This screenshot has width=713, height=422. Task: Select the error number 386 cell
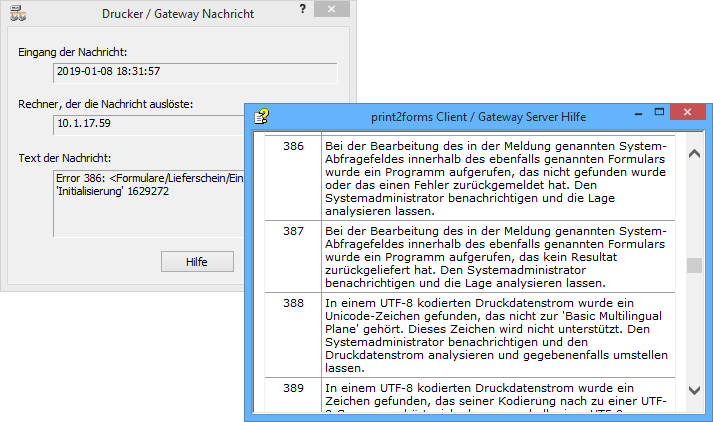click(x=293, y=146)
